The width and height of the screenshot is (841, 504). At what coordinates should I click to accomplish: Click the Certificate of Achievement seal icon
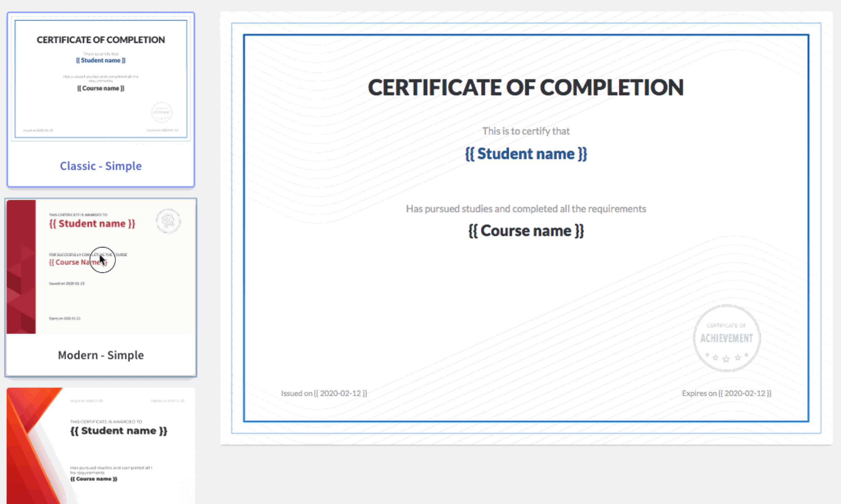[726, 338]
